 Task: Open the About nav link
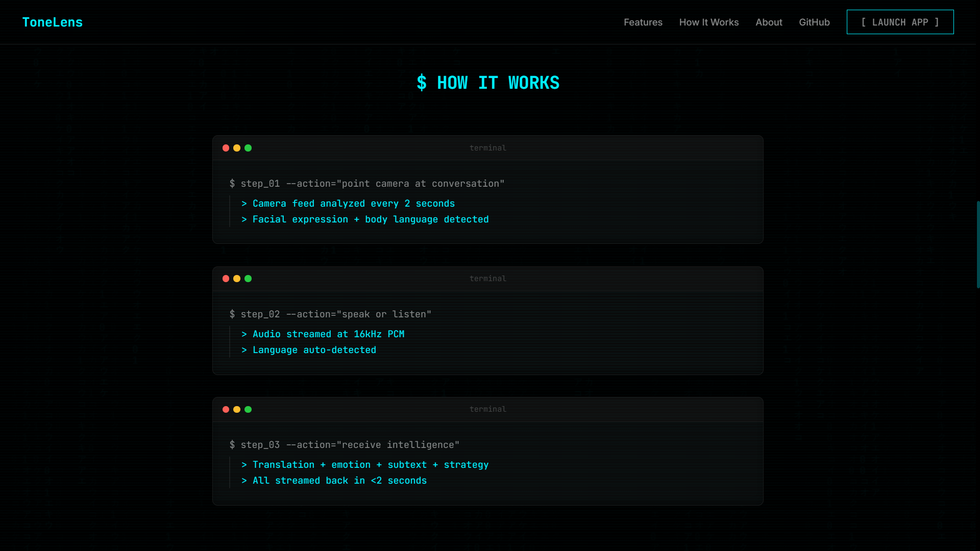click(769, 22)
